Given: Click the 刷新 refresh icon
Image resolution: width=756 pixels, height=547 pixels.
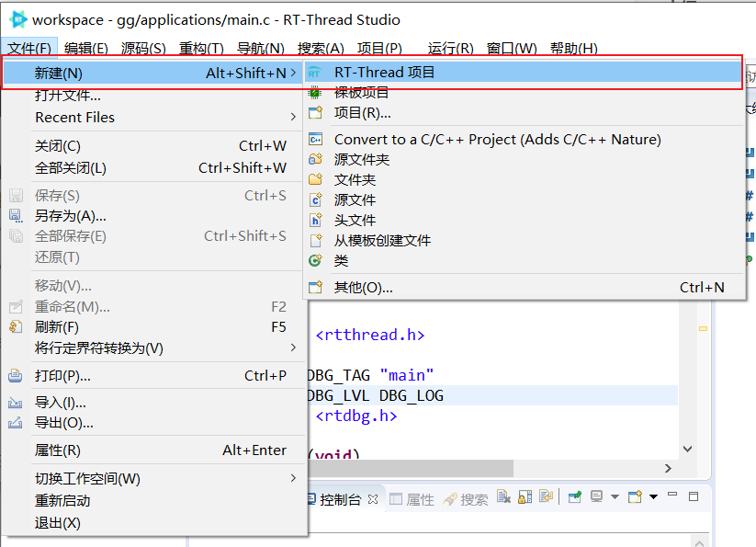Looking at the screenshot, I should point(16,327).
